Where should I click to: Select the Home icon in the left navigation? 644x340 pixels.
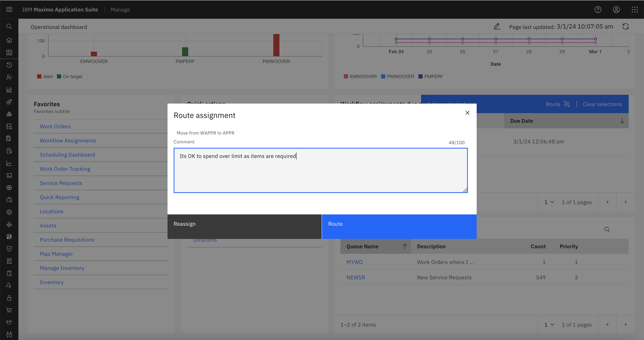9,40
